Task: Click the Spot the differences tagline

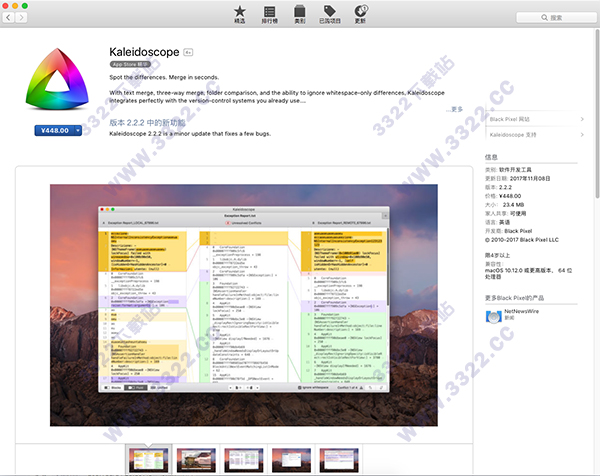Action: coord(164,77)
